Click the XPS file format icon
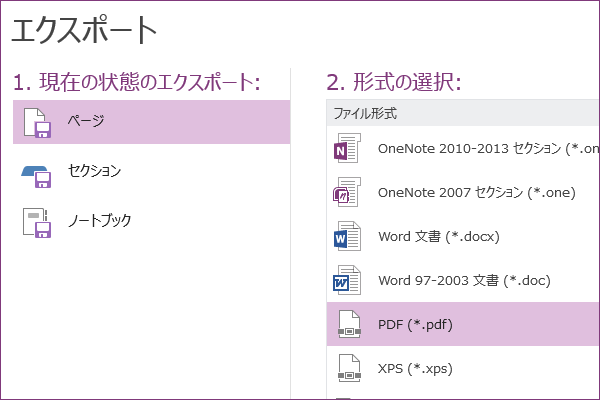This screenshot has width=600, height=400. tap(349, 368)
